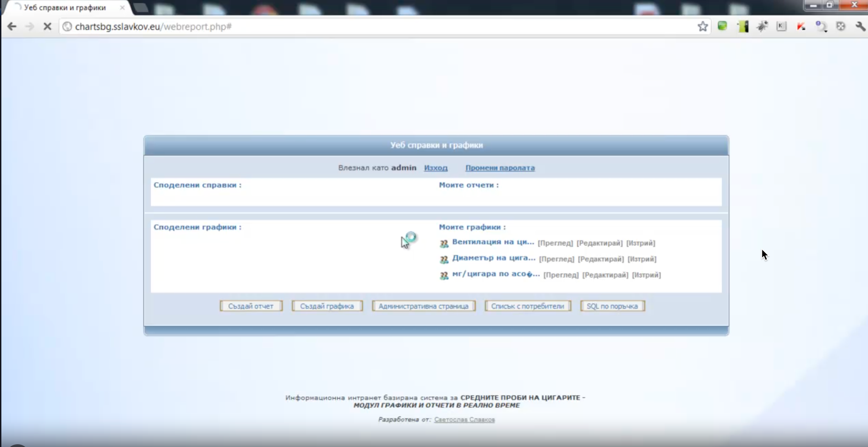This screenshot has width=868, height=447.
Task: Click [Изтрий] for мг/цигара по асо...
Action: [646, 275]
